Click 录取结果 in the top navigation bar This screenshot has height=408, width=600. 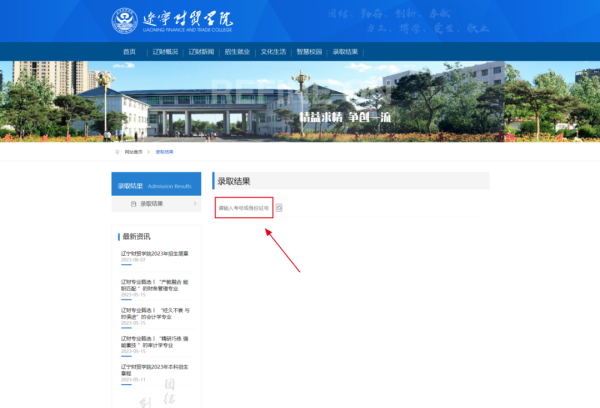click(x=344, y=51)
